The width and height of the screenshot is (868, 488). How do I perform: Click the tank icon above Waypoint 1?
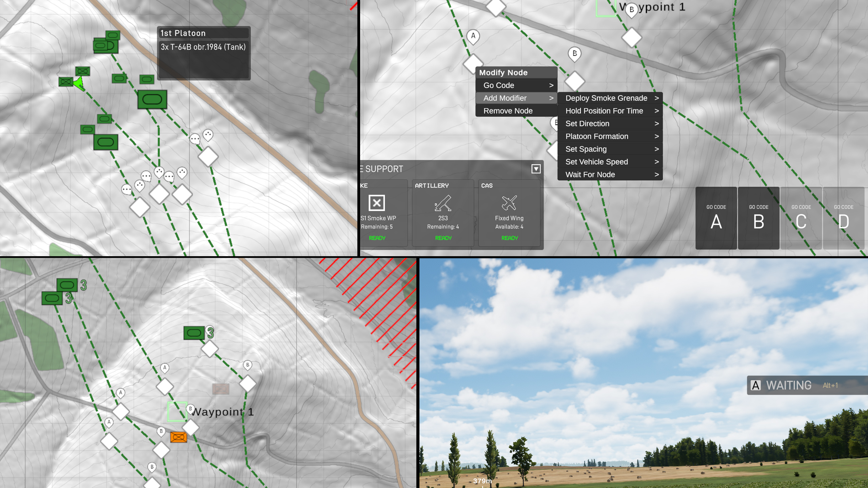(x=194, y=333)
